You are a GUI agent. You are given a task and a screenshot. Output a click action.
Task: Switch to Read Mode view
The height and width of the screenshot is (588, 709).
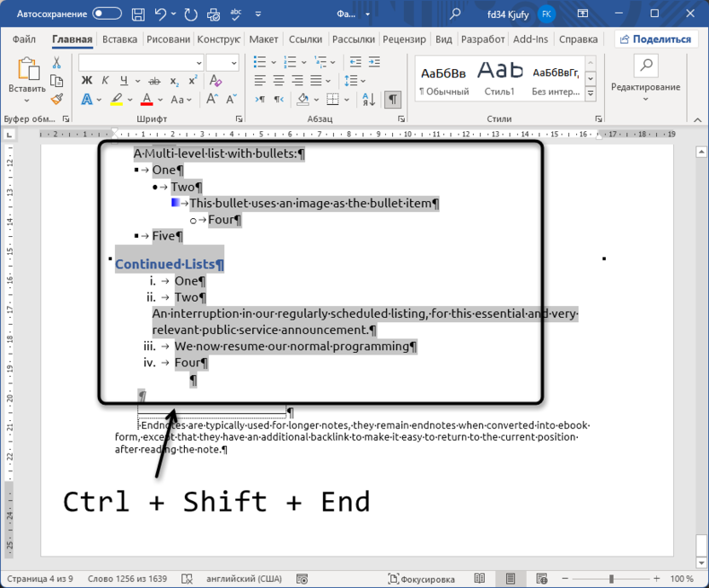click(480, 579)
